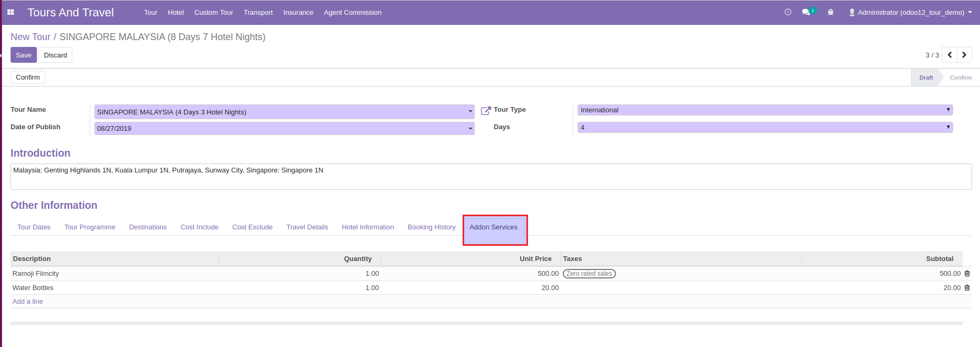Switch to the Cost Include tab
980x347 pixels.
tap(199, 227)
